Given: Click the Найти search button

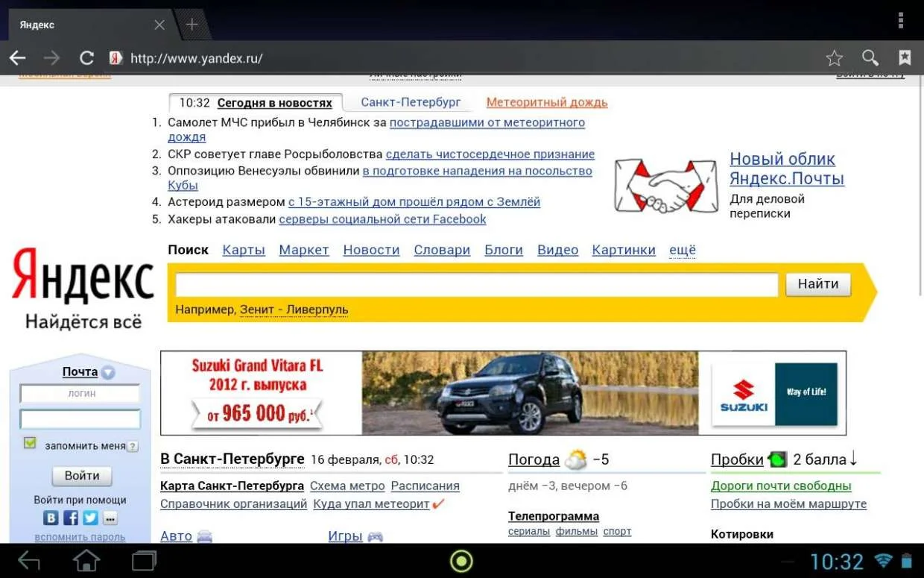Looking at the screenshot, I should coord(818,284).
